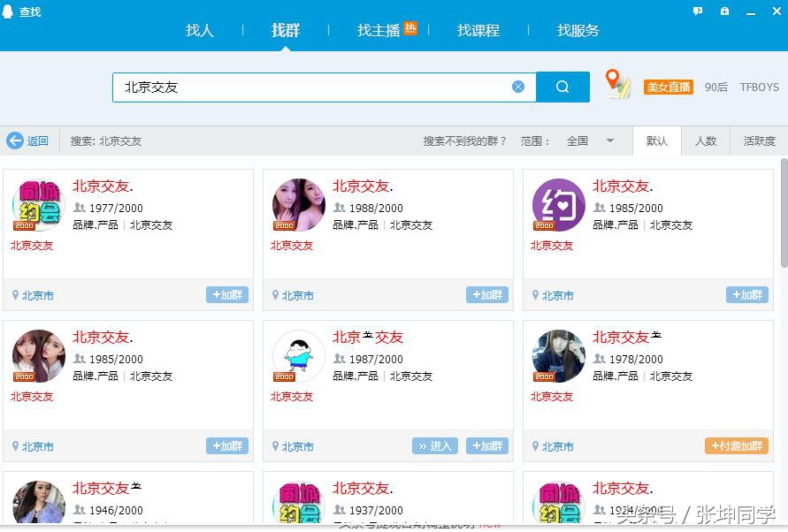The width and height of the screenshot is (788, 532).
Task: Click the 返回 back arrow icon
Action: [16, 141]
